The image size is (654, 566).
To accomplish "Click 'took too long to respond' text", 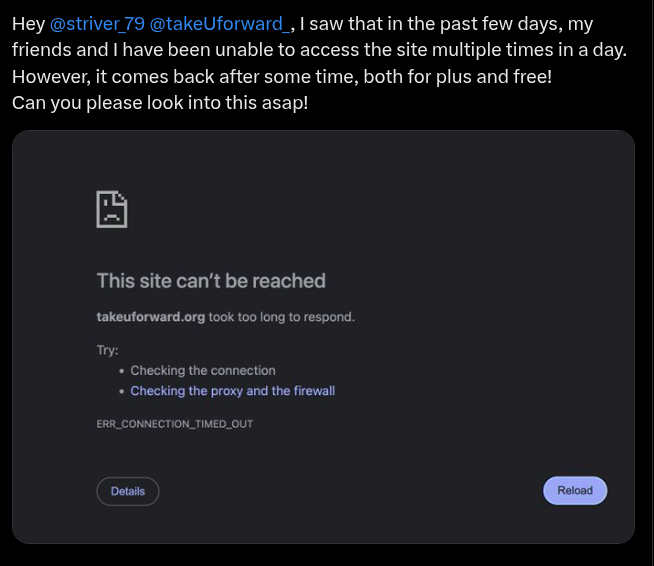I will (282, 317).
